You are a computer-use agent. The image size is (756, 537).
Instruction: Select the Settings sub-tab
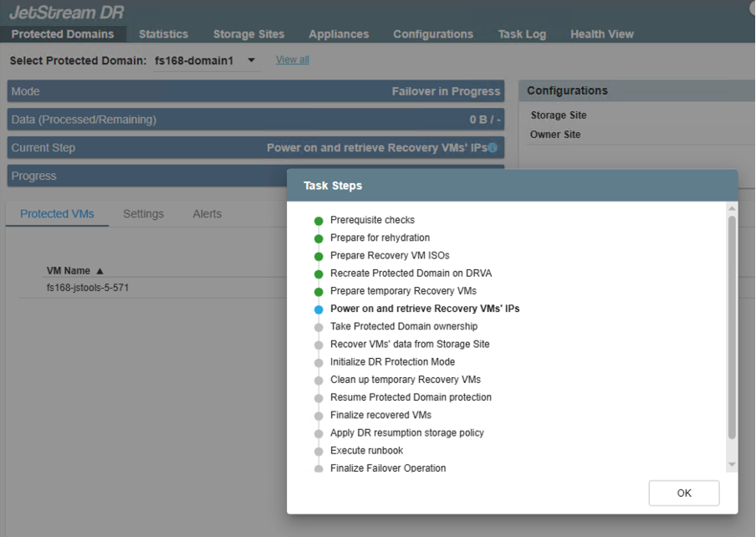[143, 214]
